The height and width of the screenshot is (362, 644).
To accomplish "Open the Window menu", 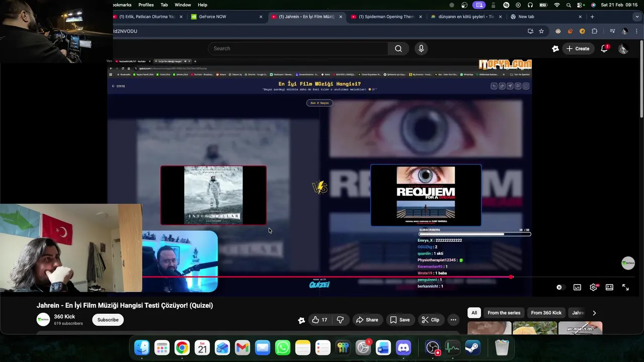I will (183, 5).
